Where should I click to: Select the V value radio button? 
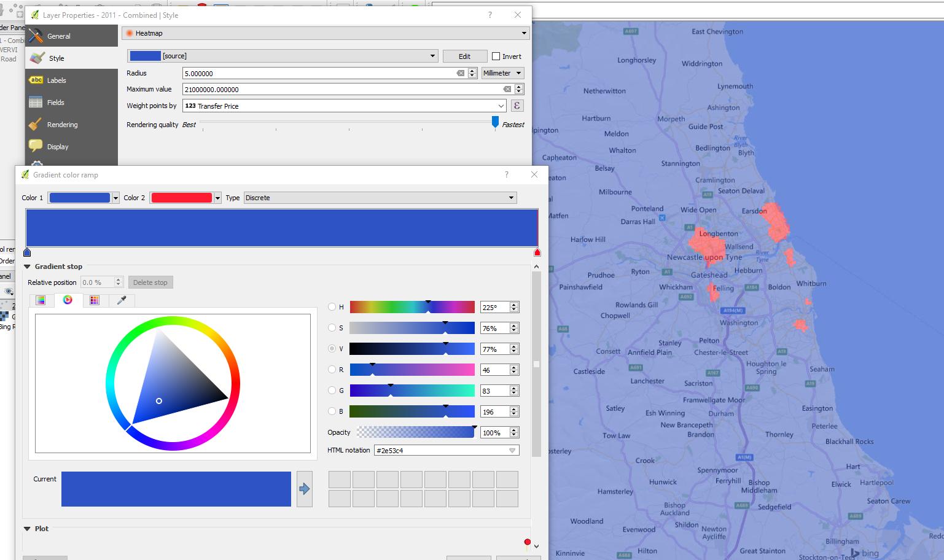[332, 349]
